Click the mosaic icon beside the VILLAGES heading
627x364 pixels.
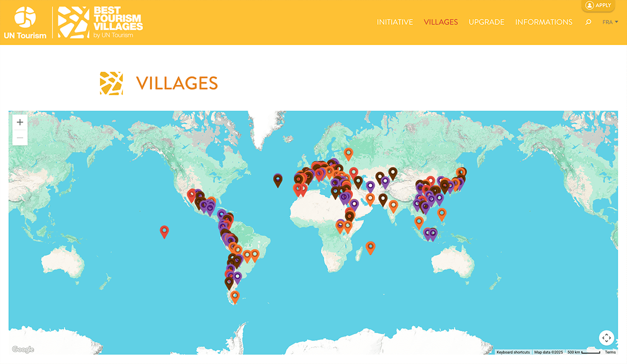click(111, 83)
